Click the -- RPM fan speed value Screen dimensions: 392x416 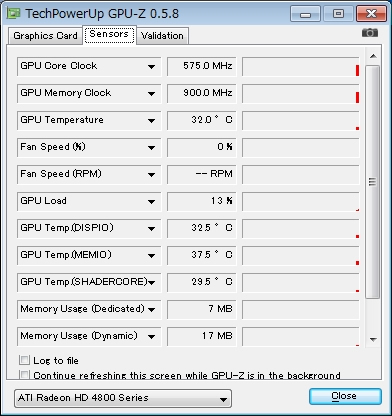202,174
